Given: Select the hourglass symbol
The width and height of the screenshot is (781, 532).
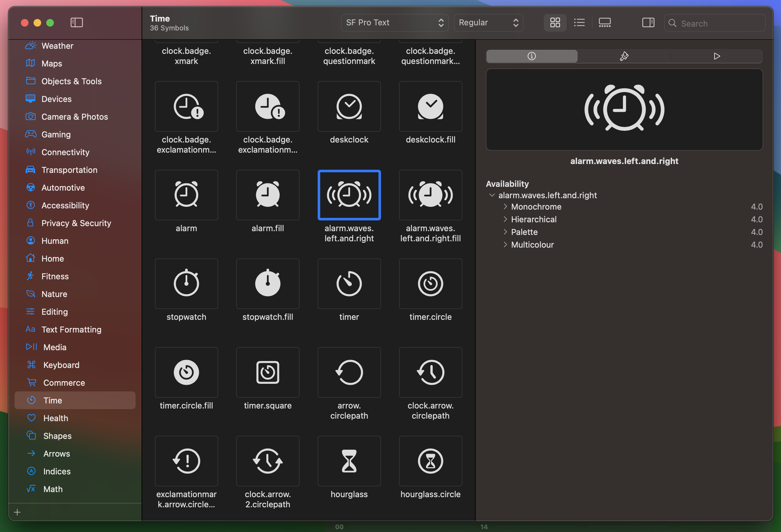Looking at the screenshot, I should coord(349,461).
